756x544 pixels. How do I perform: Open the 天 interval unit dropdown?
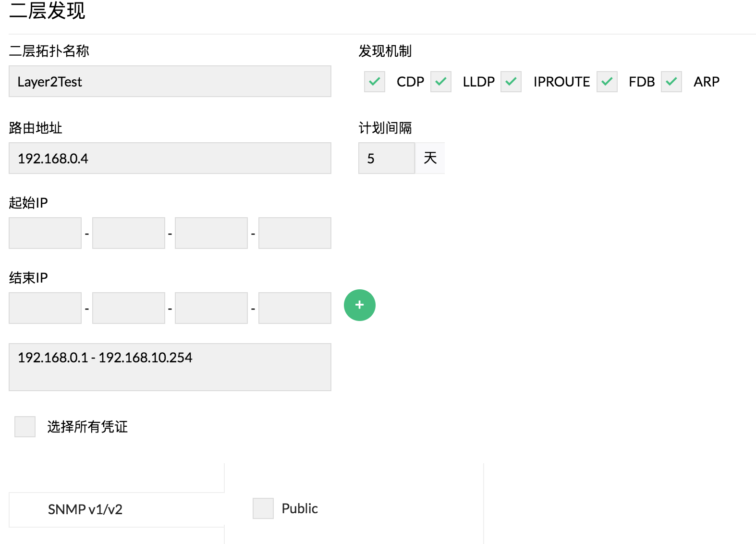[x=430, y=159]
